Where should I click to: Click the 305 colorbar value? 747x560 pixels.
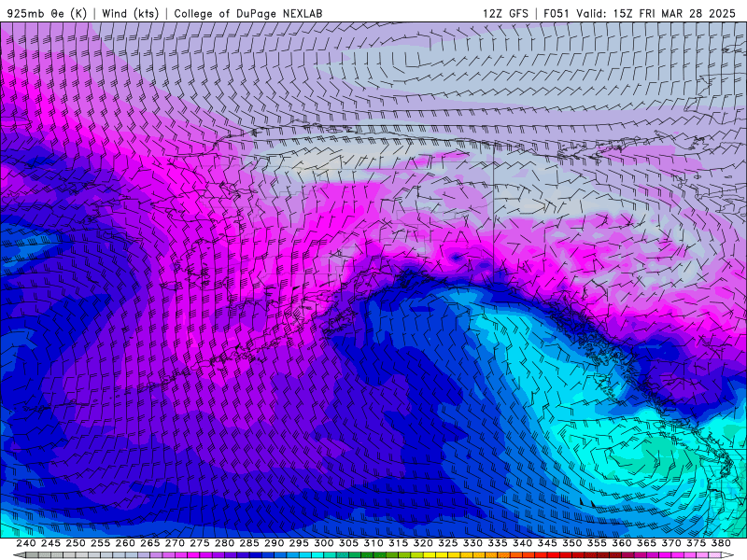pos(348,543)
